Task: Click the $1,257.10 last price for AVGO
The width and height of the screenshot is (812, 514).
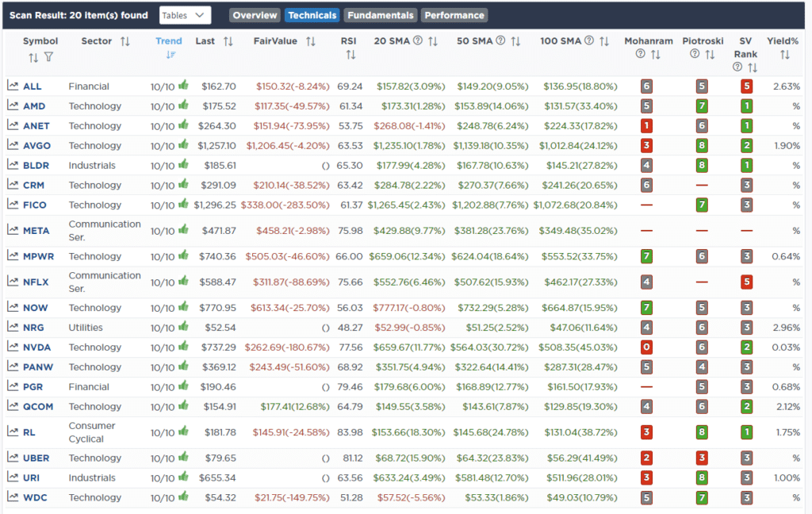Action: pos(216,146)
